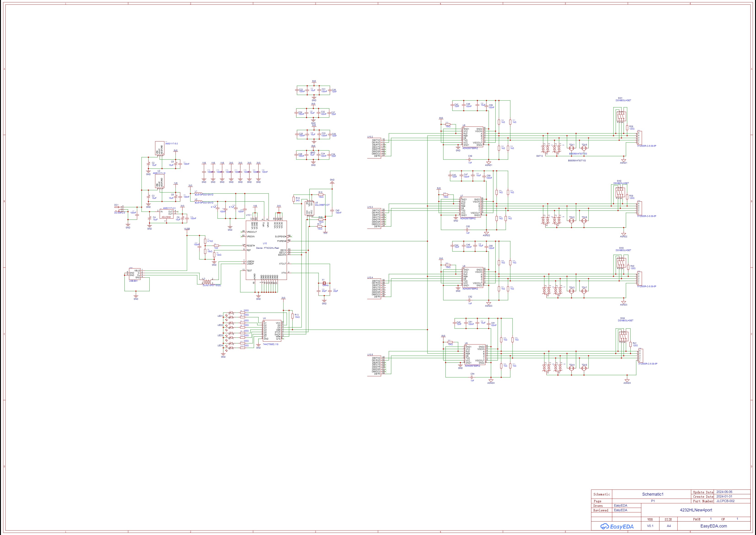Click the L1 BLM18PG331SN1D ferrite bead
This screenshot has height=535, width=756.
click(199, 193)
